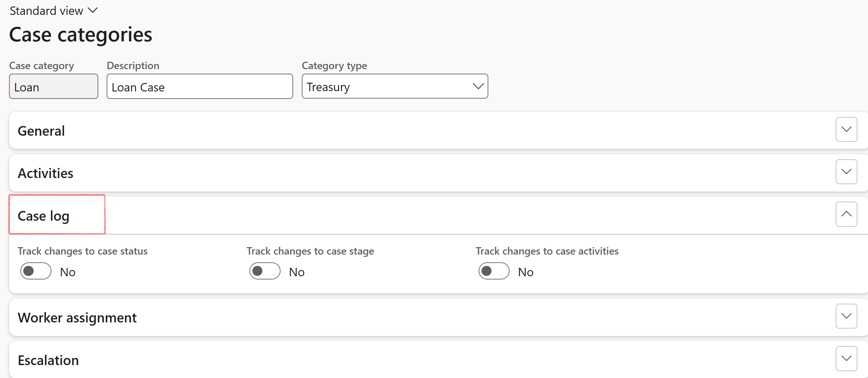Click the Standard view label text
The image size is (868, 378).
(47, 11)
